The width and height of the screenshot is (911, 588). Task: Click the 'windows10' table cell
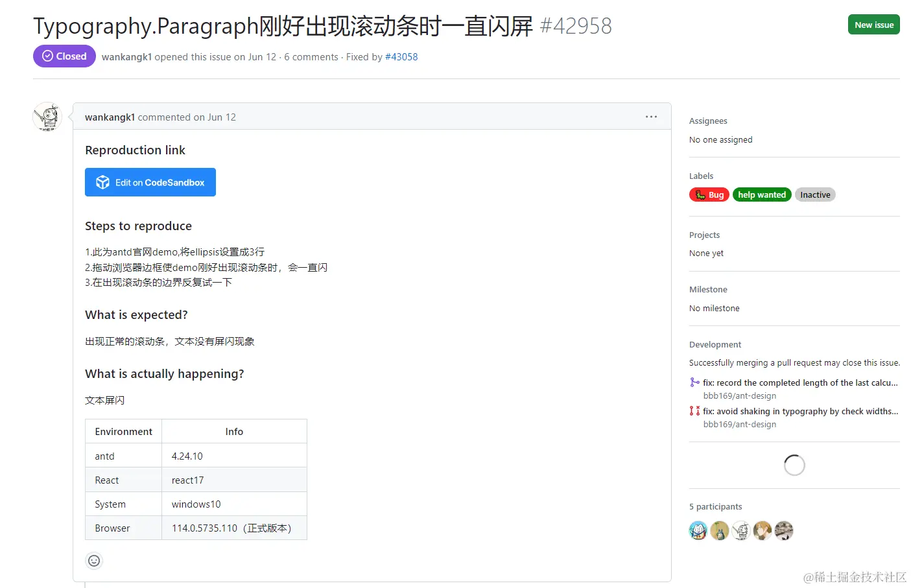pyautogui.click(x=234, y=504)
